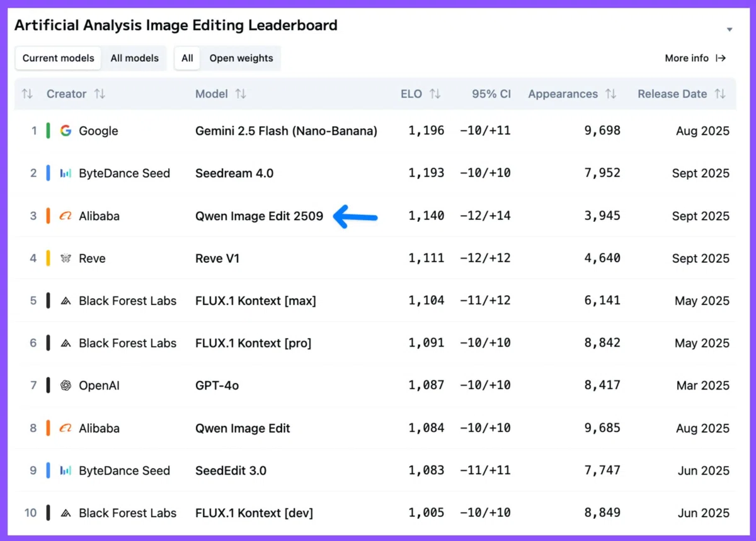Viewport: 756px width, 541px height.
Task: Click the confidence interval -11/+12
Action: (x=485, y=301)
